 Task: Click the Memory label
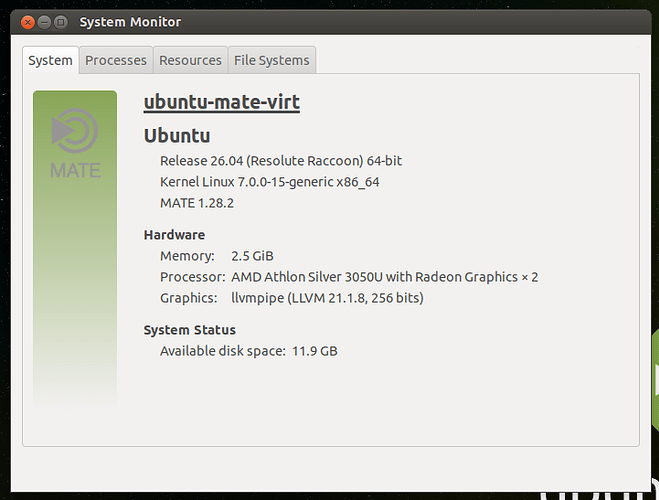click(187, 256)
